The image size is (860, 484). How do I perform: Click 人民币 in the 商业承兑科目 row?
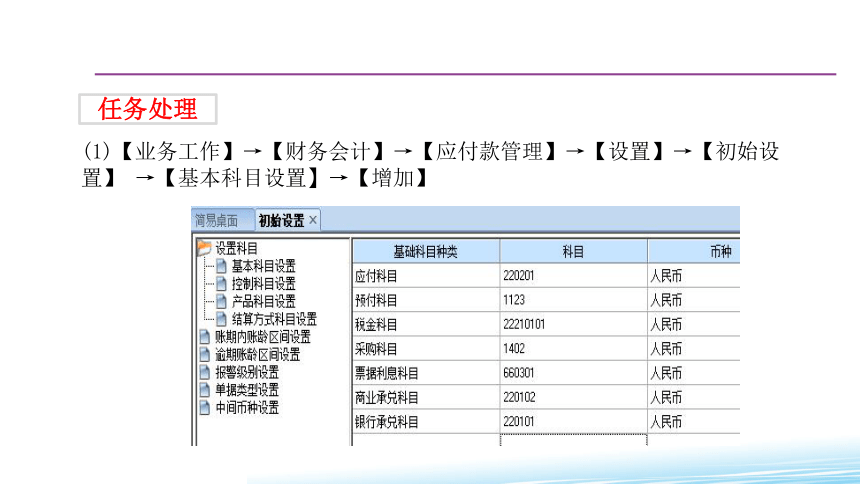(x=666, y=397)
